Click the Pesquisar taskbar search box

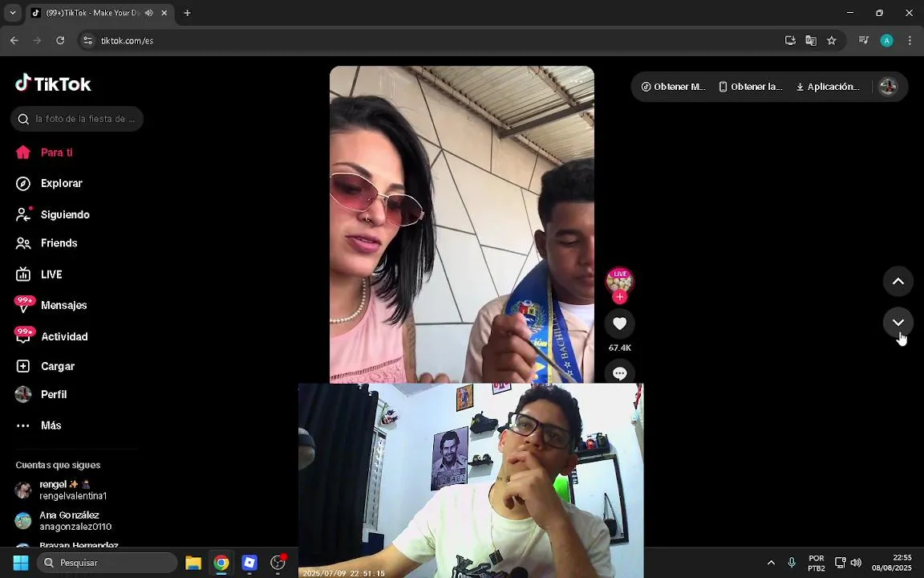click(x=107, y=563)
